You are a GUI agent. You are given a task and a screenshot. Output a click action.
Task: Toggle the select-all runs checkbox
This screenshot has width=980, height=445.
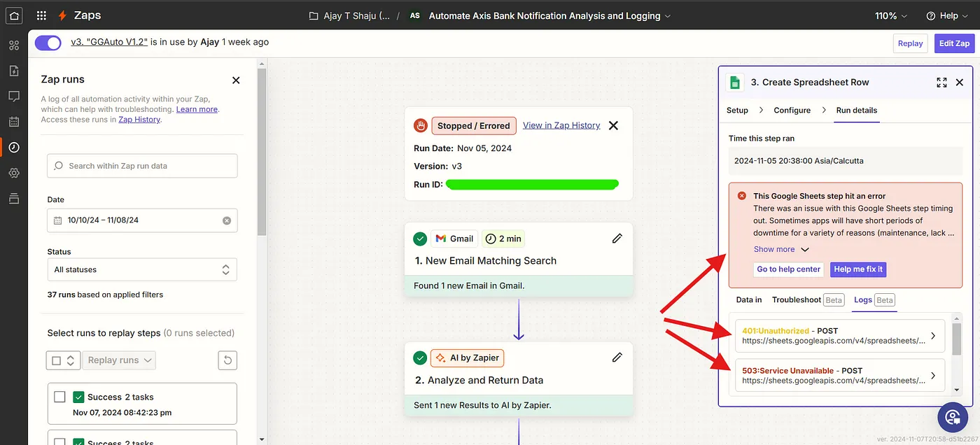pos(56,360)
